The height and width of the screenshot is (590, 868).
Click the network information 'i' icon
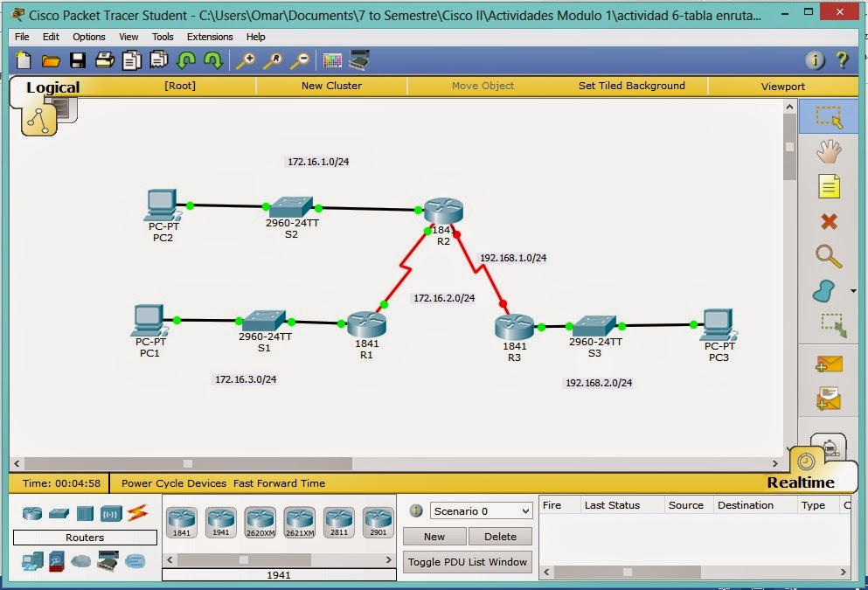(815, 59)
